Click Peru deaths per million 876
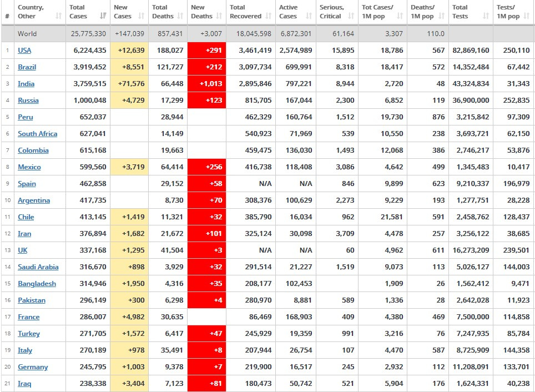 pos(438,117)
